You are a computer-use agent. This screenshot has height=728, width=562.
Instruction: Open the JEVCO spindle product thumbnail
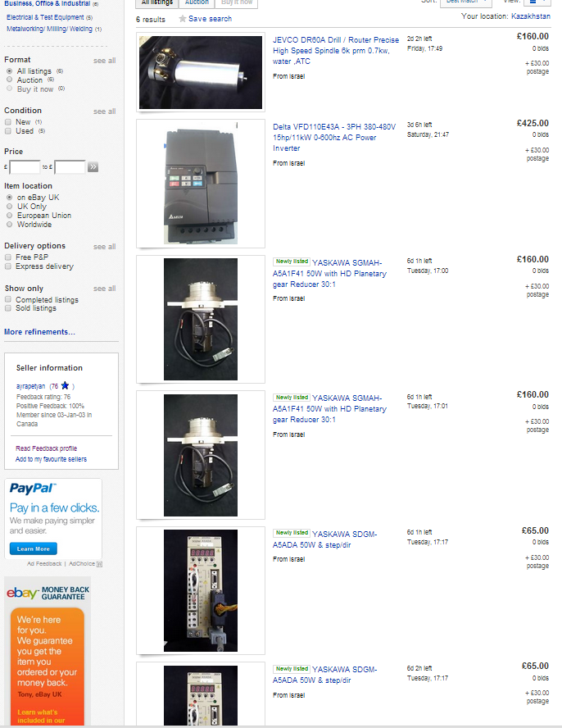201,72
